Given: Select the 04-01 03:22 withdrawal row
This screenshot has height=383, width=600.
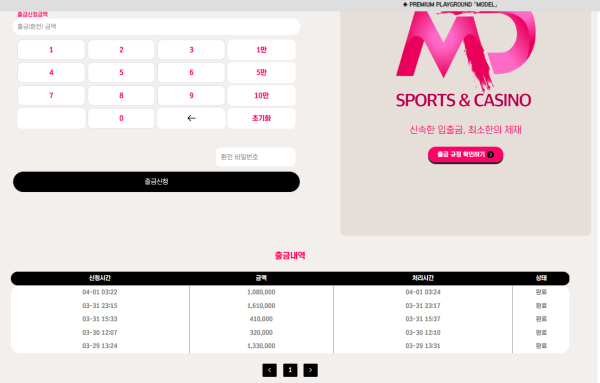Looking at the screenshot, I should (290, 292).
